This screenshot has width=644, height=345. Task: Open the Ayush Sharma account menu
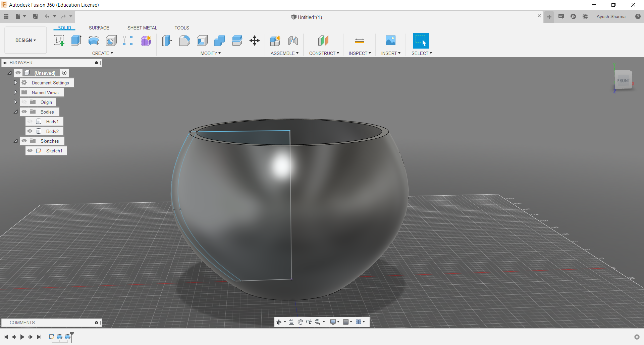(x=611, y=16)
